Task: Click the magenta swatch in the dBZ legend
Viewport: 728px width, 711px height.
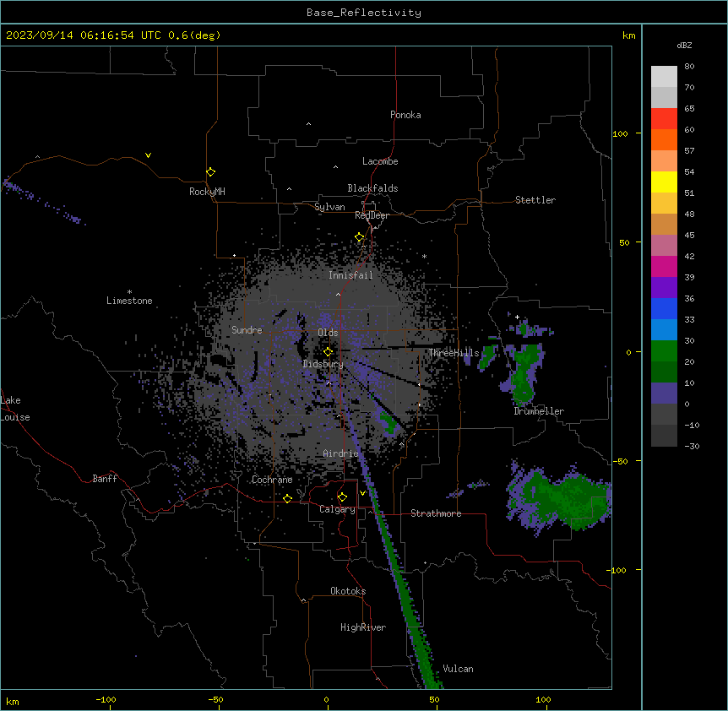Action: click(664, 266)
